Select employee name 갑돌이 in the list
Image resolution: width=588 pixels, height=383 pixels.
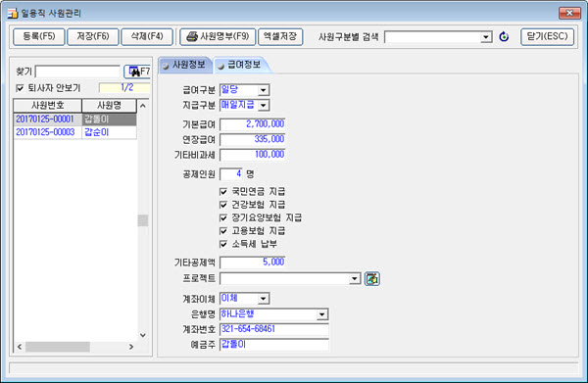pyautogui.click(x=109, y=120)
